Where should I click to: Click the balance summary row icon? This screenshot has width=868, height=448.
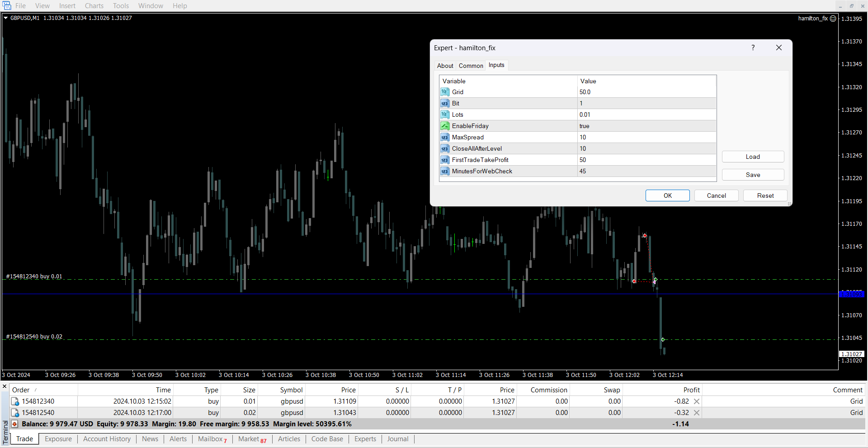[15, 424]
